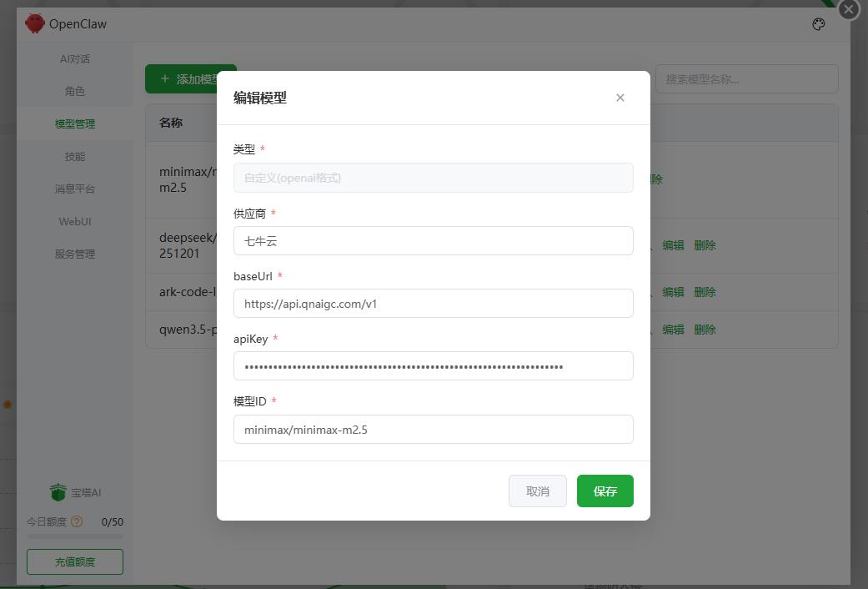This screenshot has width=868, height=589.
Task: Close the overlay with the round X button
Action: click(x=849, y=9)
